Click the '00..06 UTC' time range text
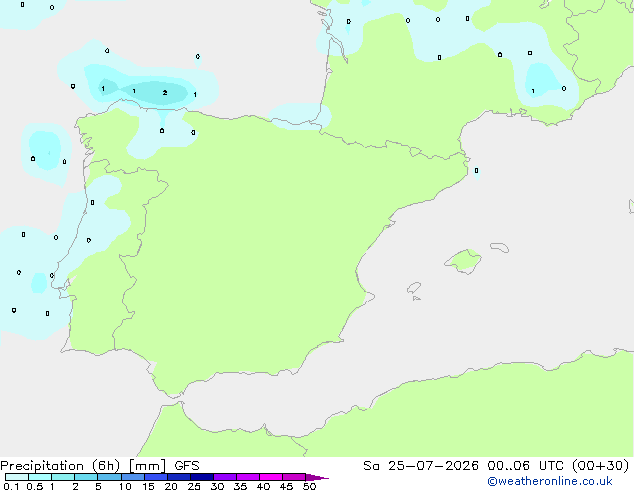This screenshot has height=490, width=634. (x=525, y=466)
